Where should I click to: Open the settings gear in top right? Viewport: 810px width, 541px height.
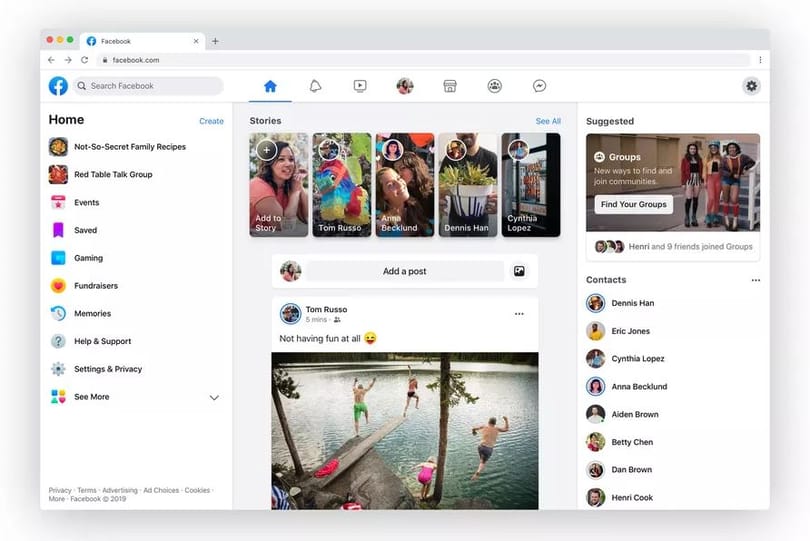(x=752, y=86)
